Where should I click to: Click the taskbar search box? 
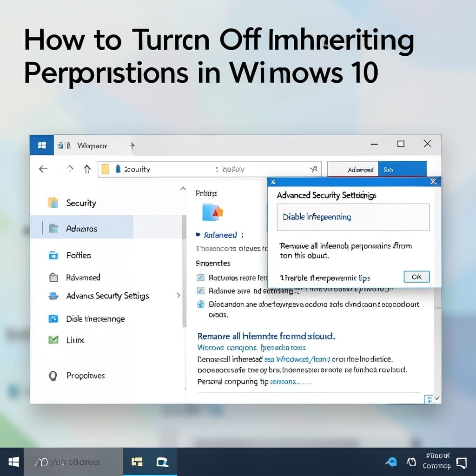point(73,462)
